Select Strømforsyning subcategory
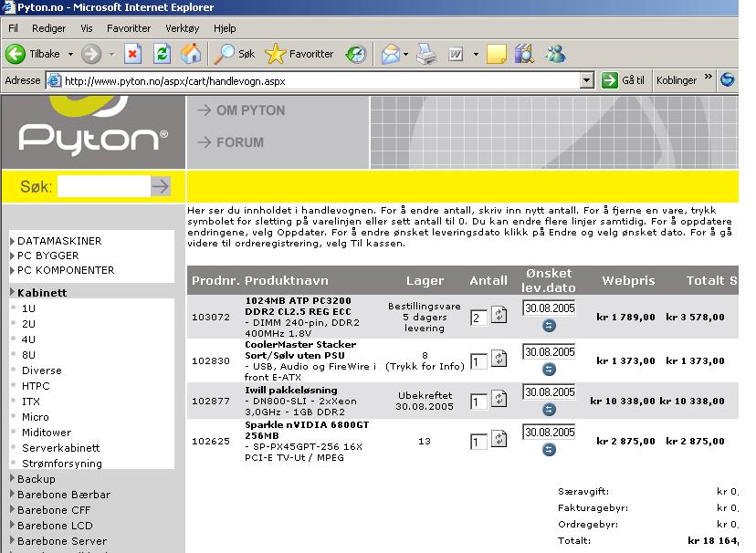 [62, 464]
